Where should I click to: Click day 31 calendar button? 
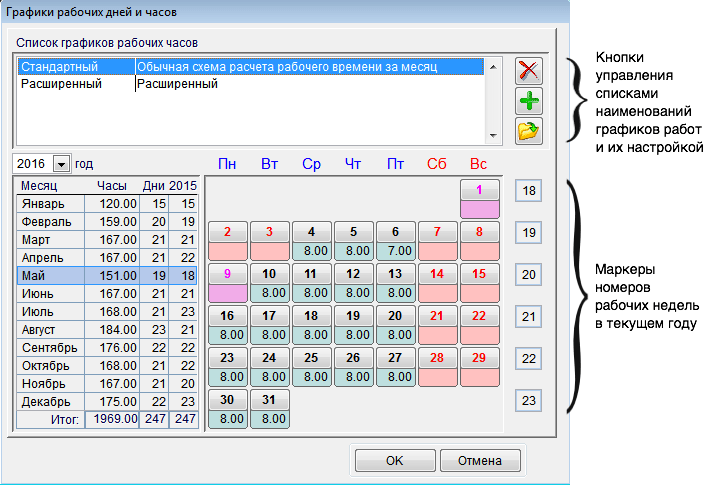point(269,400)
